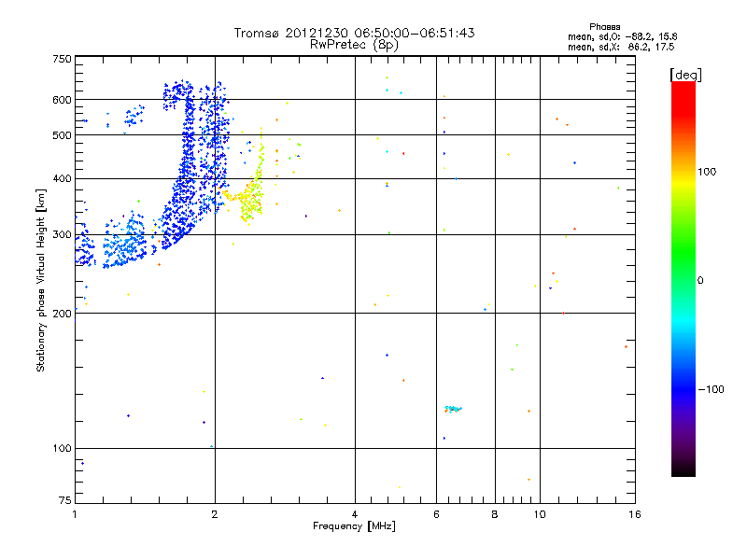Click the "200" height axis tick label
The width and height of the screenshot is (747, 560).
[62, 314]
